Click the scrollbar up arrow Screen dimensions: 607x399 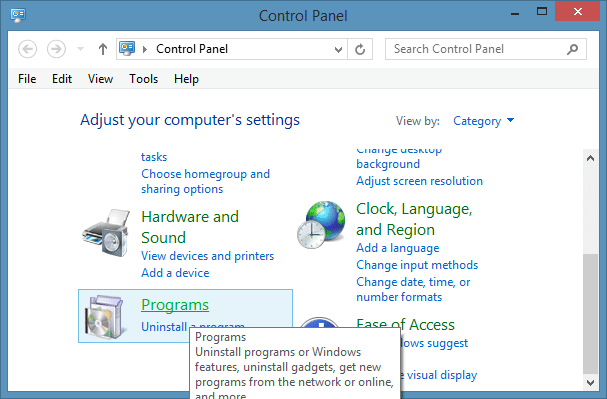tap(590, 158)
